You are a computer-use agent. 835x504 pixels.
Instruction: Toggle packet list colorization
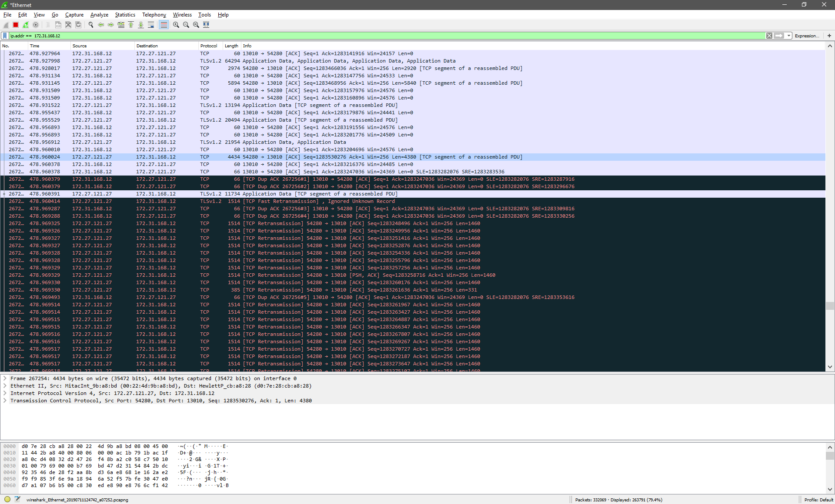click(x=164, y=25)
